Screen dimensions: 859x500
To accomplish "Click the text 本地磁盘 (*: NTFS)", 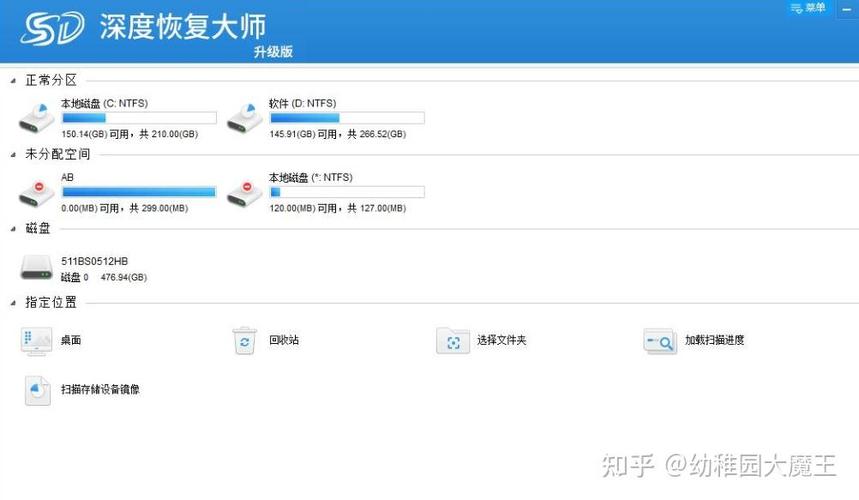I will (311, 177).
